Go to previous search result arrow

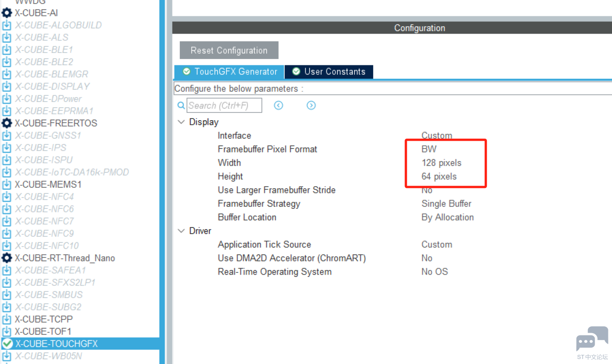coord(278,105)
